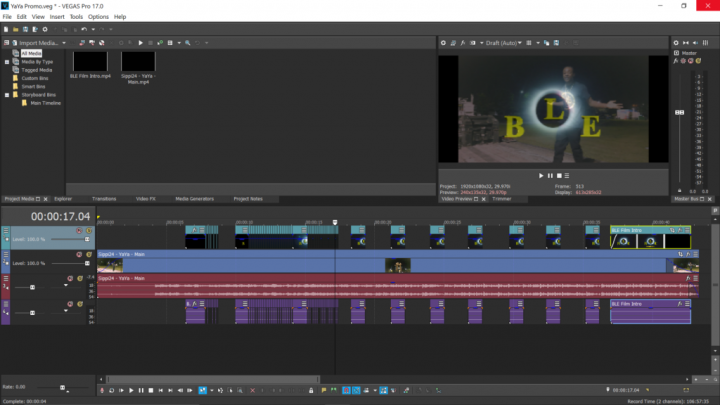Mute audio track 4

point(70,304)
